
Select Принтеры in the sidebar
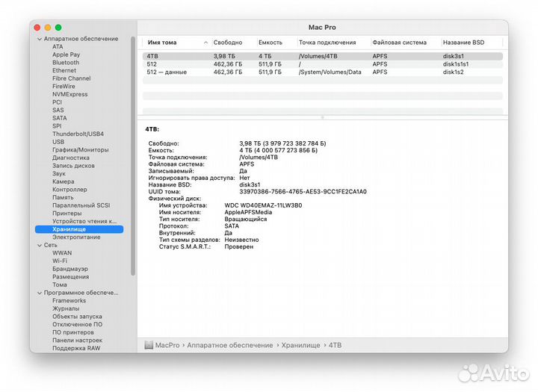[67, 214]
